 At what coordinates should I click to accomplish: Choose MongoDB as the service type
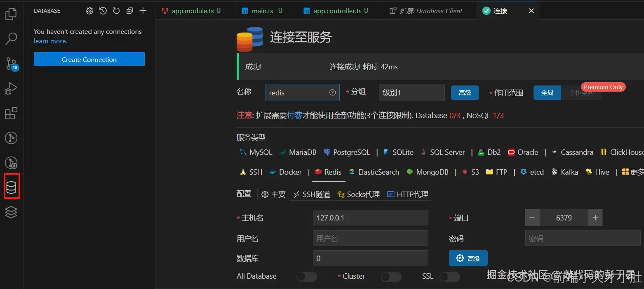pyautogui.click(x=427, y=172)
